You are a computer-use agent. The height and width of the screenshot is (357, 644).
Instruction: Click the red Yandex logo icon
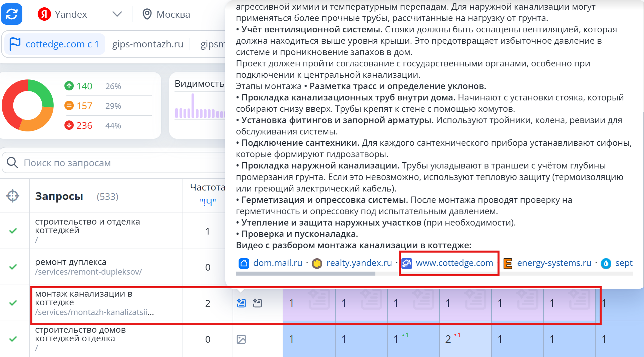pyautogui.click(x=44, y=14)
